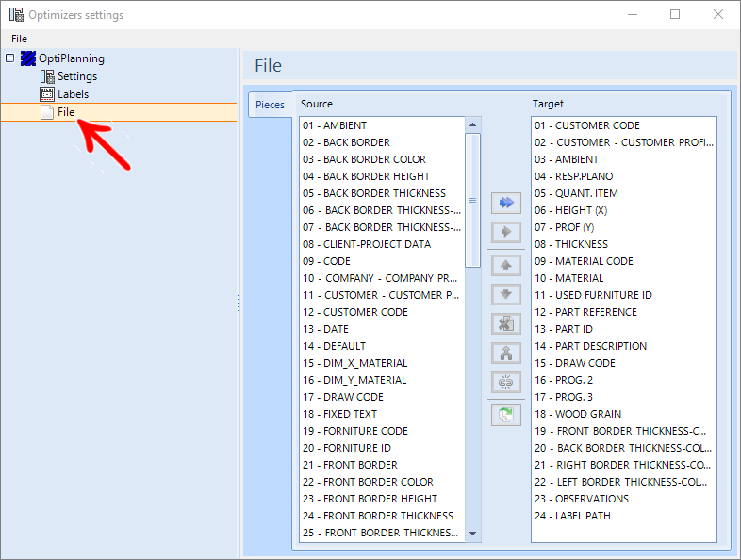Click the green refresh restore button
The width and height of the screenshot is (741, 560).
(506, 416)
